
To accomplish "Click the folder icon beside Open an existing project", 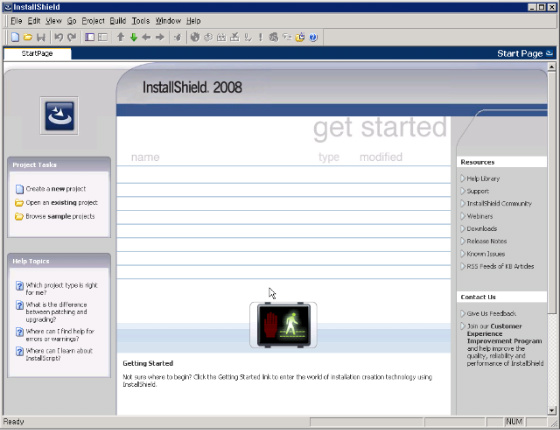I will 19,203.
